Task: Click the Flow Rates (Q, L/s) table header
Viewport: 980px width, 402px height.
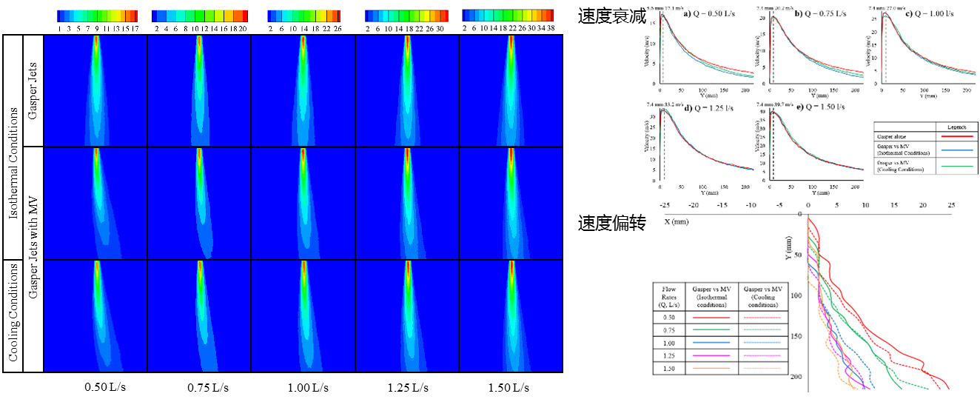Action: [x=668, y=295]
